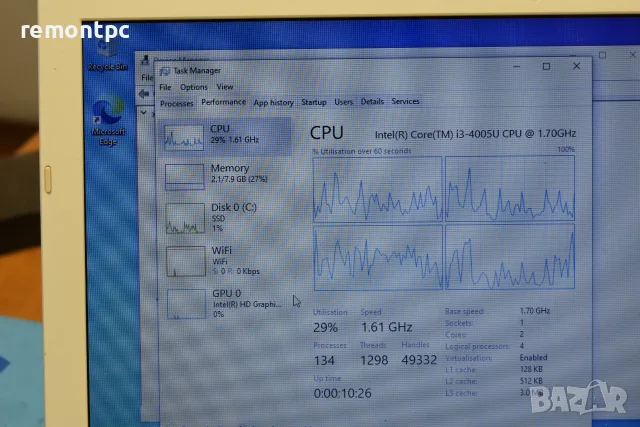Open the Recycle Bin desktop icon
Image resolution: width=640 pixels, height=427 pixels.
pos(107,55)
